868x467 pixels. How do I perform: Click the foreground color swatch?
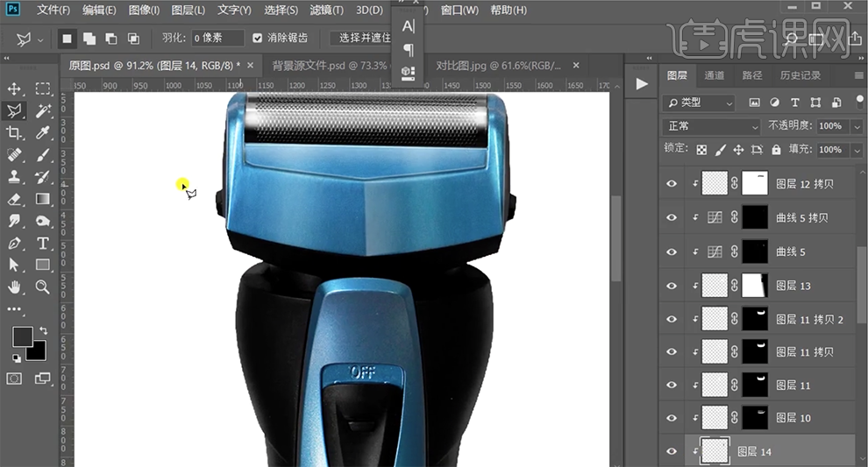22,336
